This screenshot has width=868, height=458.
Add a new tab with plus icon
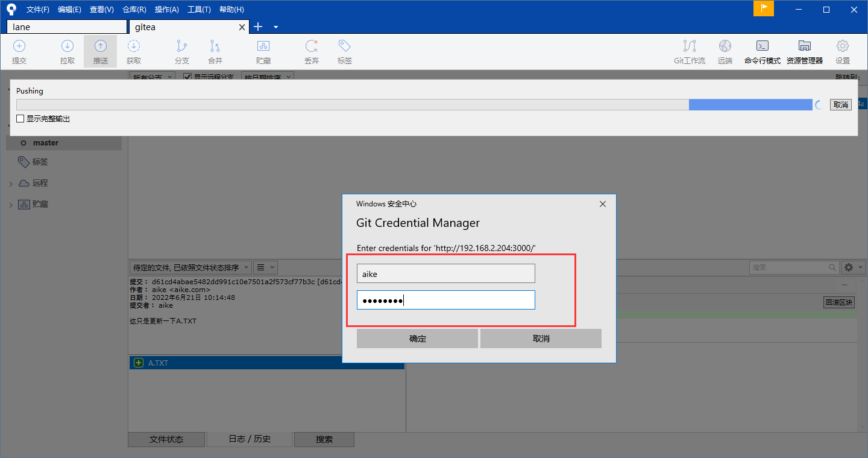(258, 27)
